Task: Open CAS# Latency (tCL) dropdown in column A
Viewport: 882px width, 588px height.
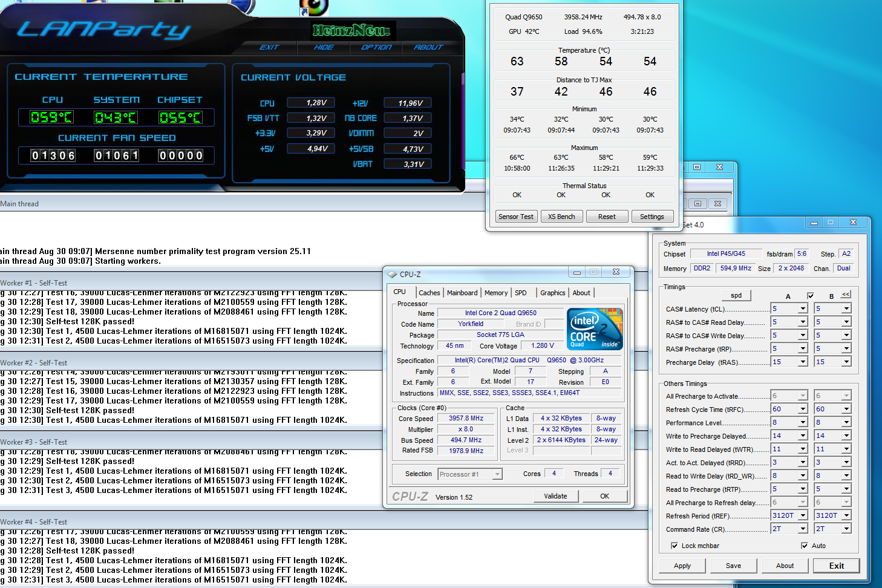Action: coord(803,309)
